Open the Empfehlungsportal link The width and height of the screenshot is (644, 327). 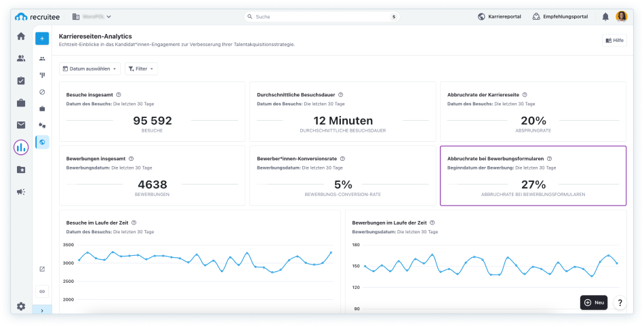(560, 16)
